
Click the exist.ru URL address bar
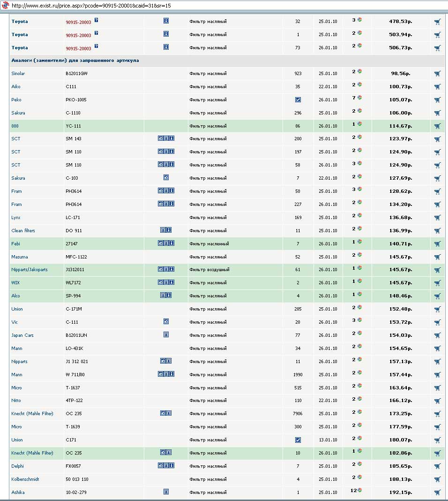coord(94,6)
